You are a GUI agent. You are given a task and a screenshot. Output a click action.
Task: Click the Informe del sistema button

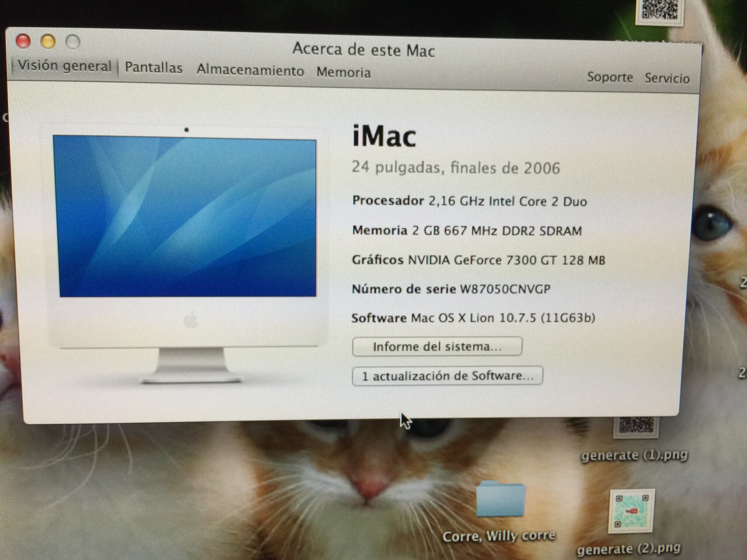click(x=437, y=346)
